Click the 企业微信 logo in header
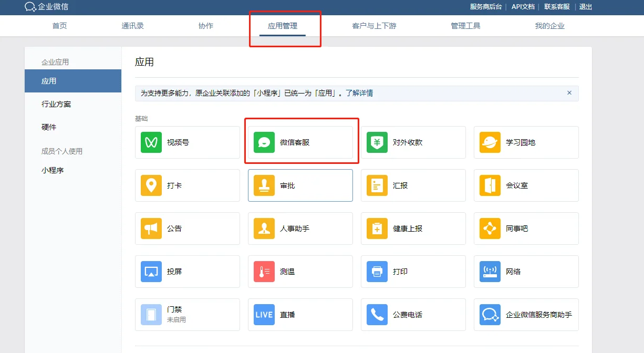This screenshot has height=353, width=644. tap(47, 7)
